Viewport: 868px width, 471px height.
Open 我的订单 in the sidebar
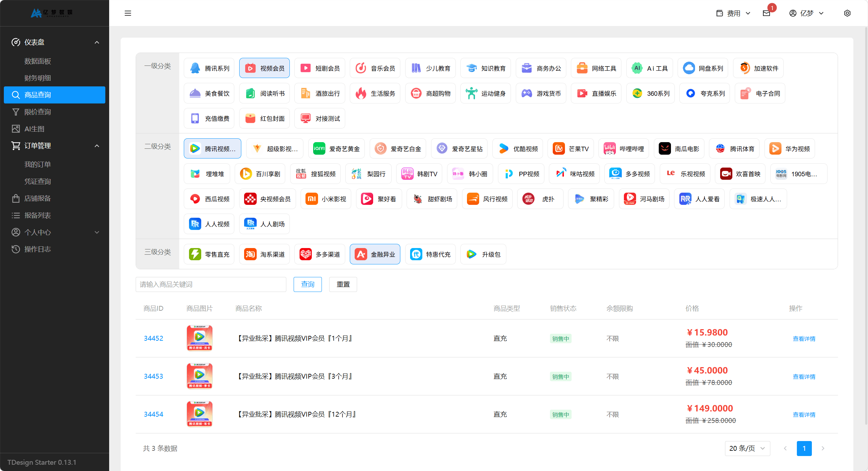pyautogui.click(x=38, y=164)
